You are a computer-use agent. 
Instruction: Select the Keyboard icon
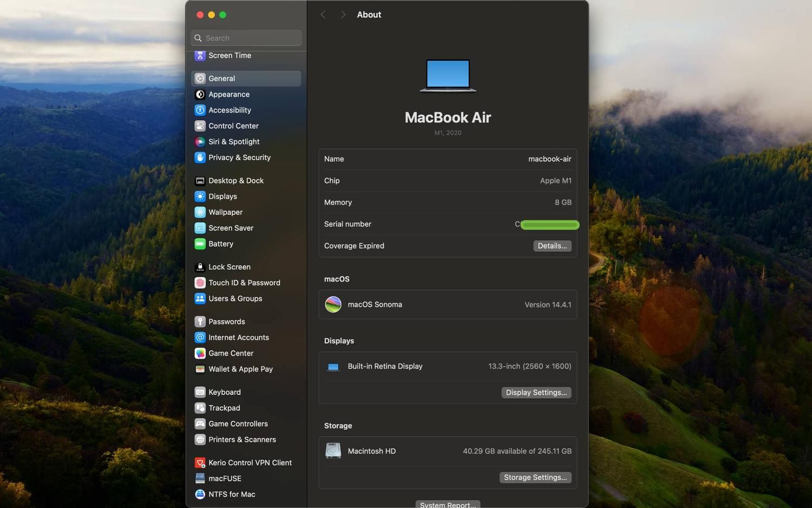[200, 392]
